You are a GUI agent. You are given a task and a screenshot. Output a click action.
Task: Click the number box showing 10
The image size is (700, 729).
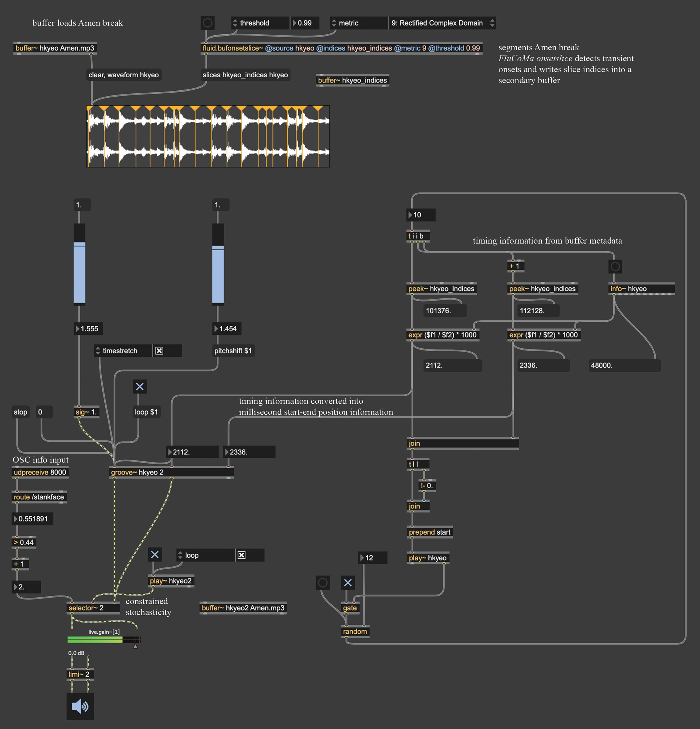coord(422,215)
